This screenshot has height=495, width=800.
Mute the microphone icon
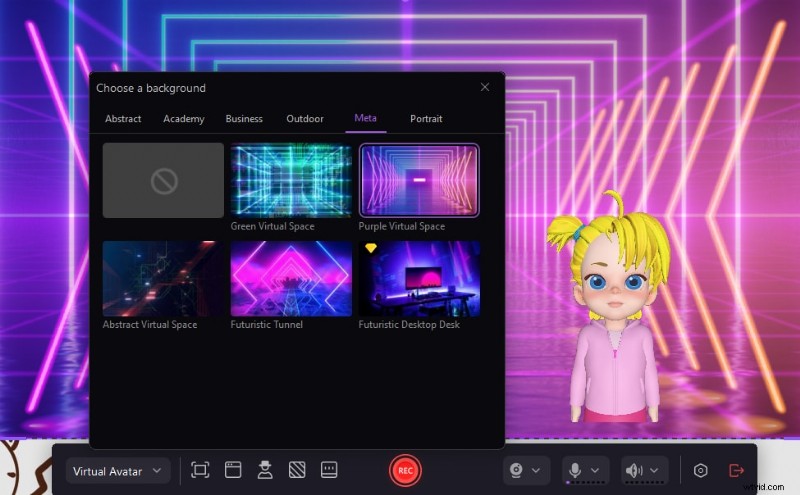click(575, 470)
